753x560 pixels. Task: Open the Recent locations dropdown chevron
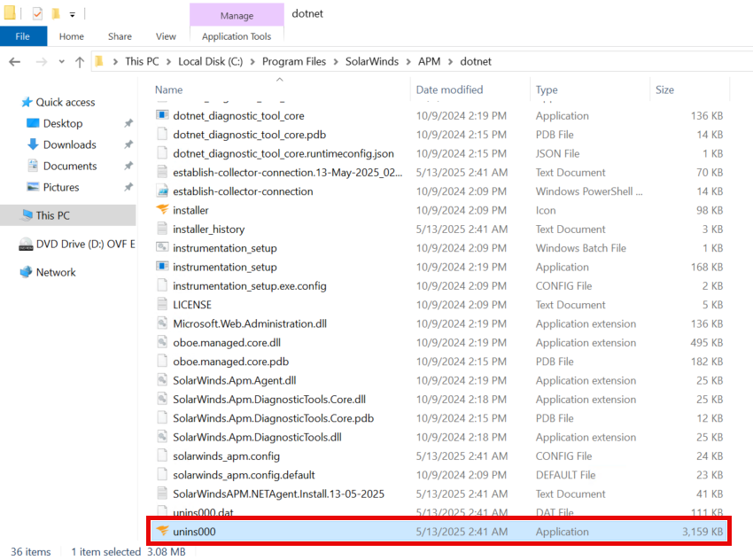click(x=61, y=62)
